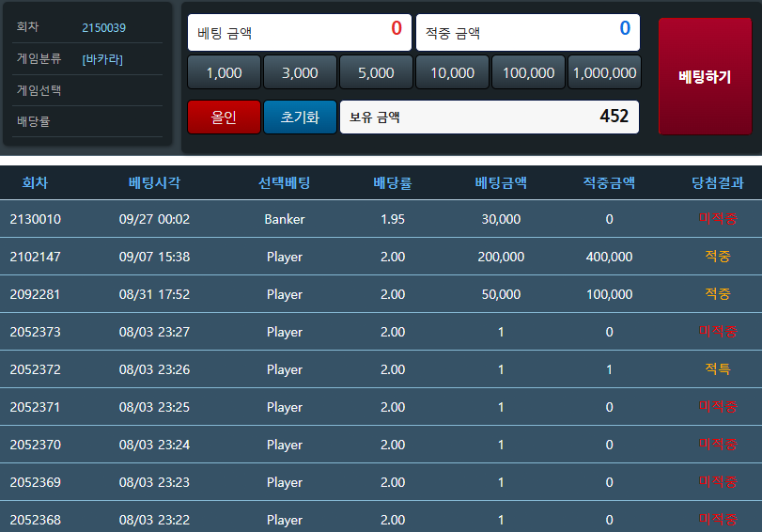The height and width of the screenshot is (532, 762).
Task: Click the 베팅금액 column header
Action: pyautogui.click(x=501, y=183)
